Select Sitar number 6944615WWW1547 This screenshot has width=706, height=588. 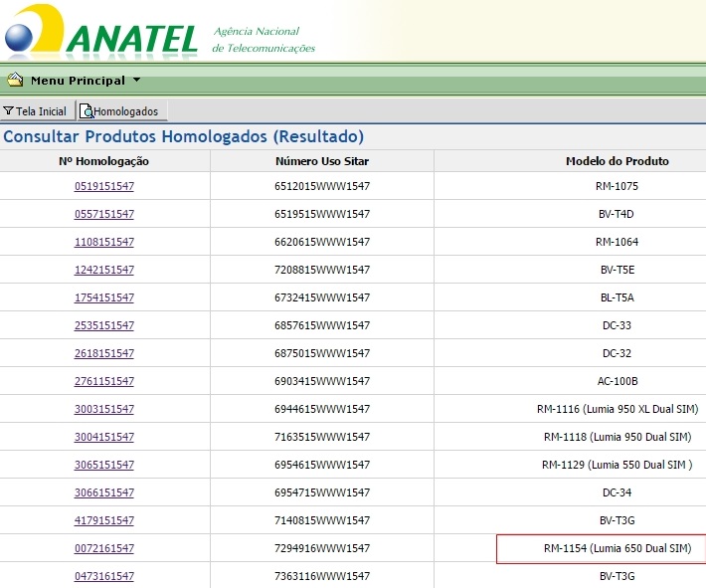tap(322, 409)
